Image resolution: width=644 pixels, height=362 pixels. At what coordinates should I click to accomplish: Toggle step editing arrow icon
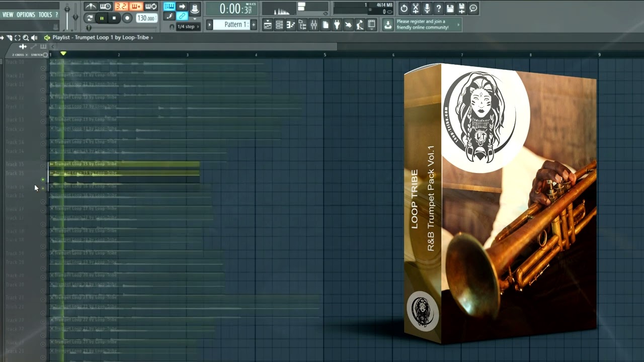pyautogui.click(x=182, y=7)
